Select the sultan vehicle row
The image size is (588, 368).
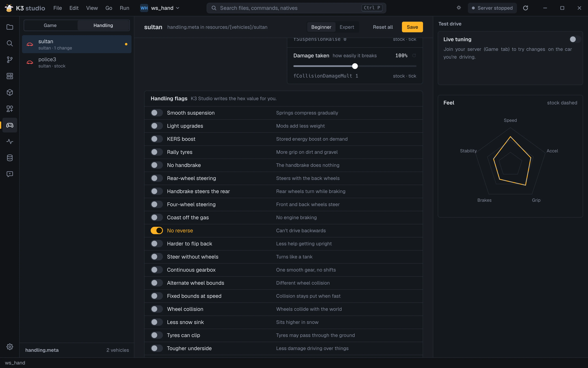(x=77, y=44)
